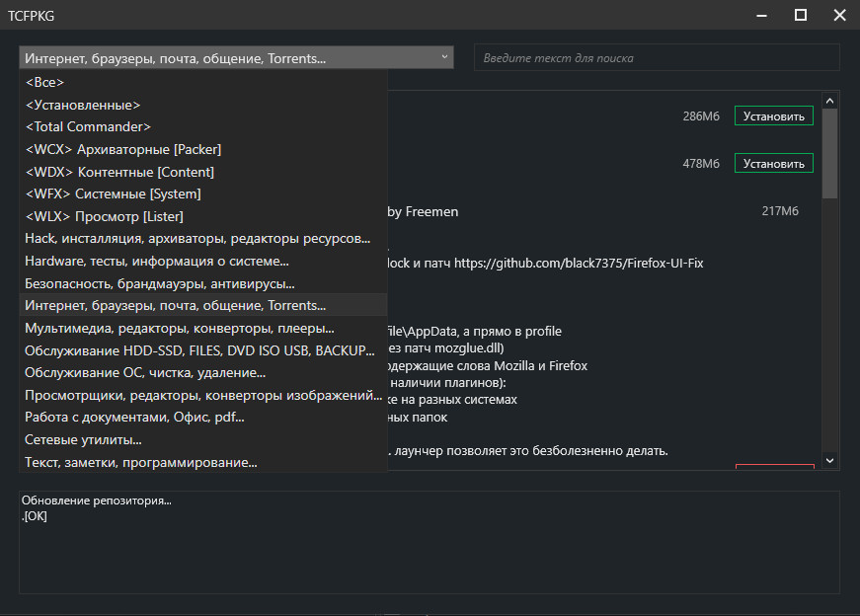Choose Текст, заметки, программирование category
The width and height of the screenshot is (860, 616).
click(x=141, y=462)
